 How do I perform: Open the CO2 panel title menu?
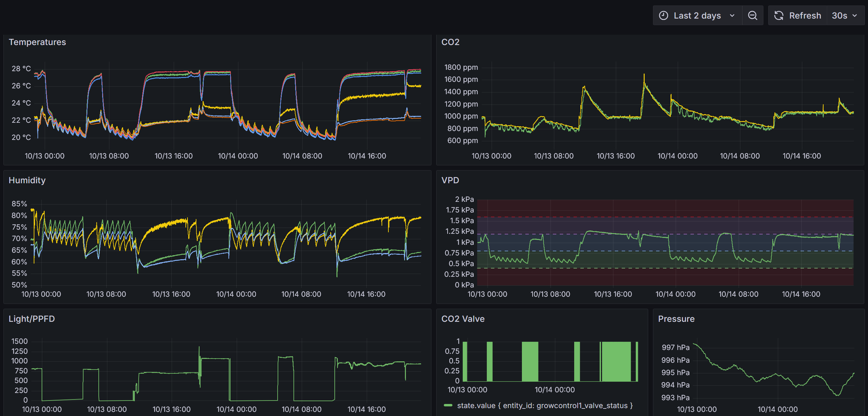pyautogui.click(x=450, y=42)
